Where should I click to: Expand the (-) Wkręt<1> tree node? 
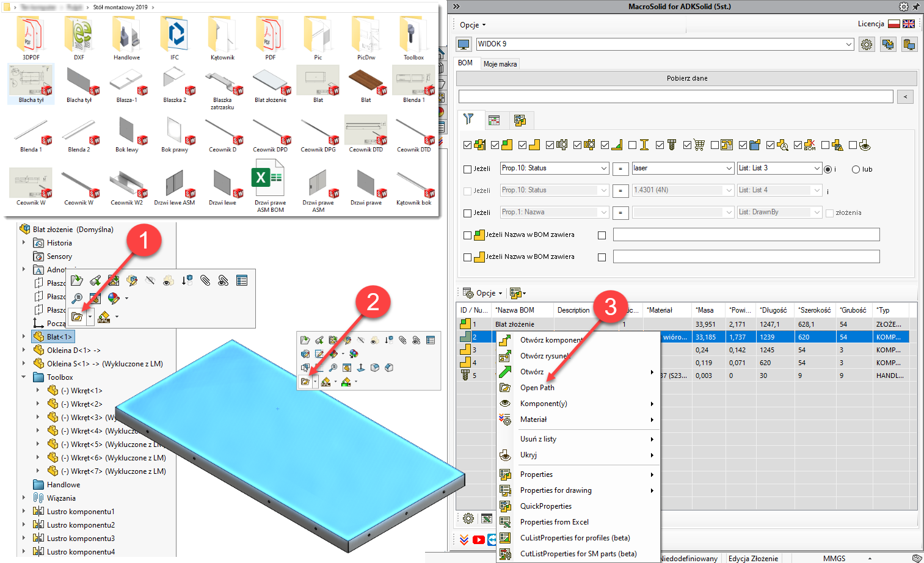[x=38, y=390]
